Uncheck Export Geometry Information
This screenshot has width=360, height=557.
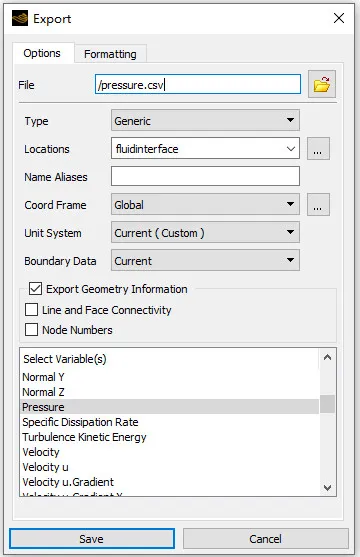(x=36, y=289)
